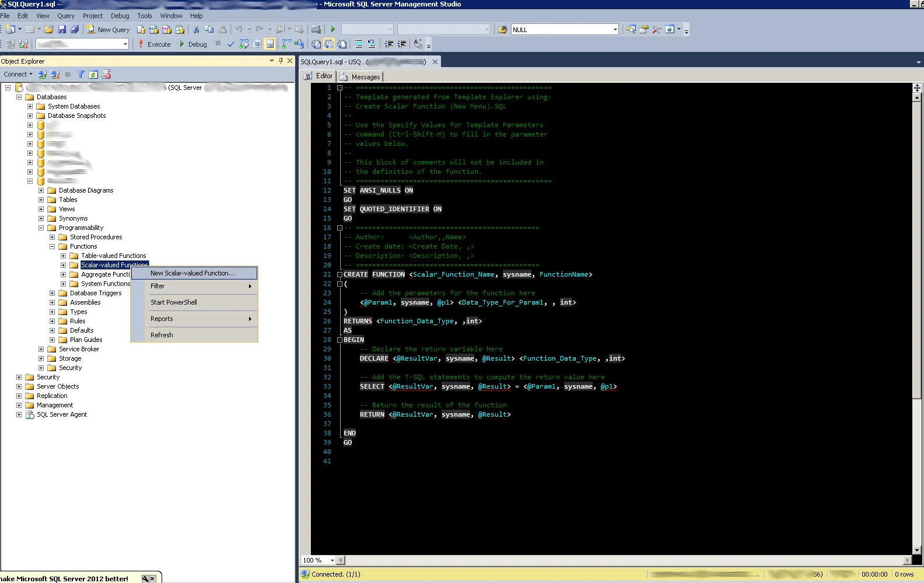Click the Parse checkmark icon
The image size is (924, 583).
pos(231,44)
